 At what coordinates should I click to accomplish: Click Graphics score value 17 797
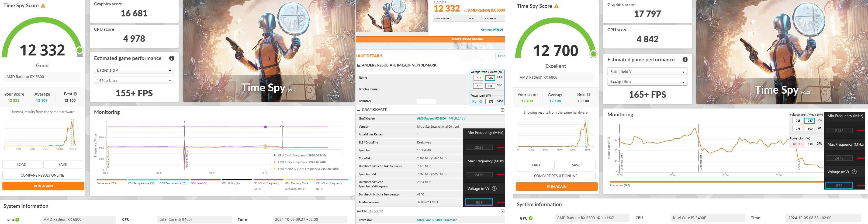pyautogui.click(x=647, y=14)
